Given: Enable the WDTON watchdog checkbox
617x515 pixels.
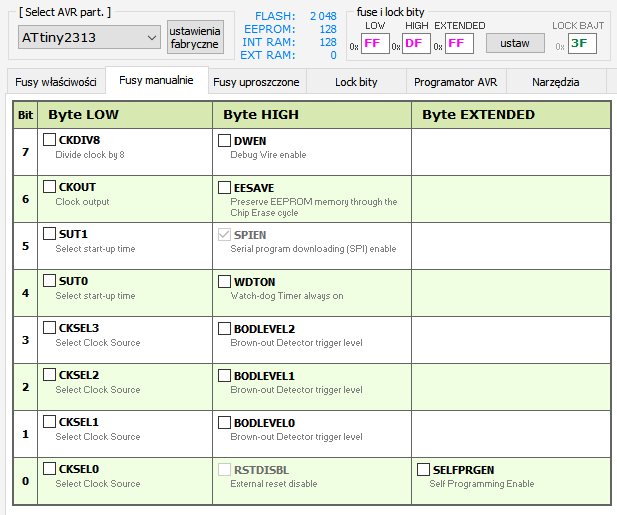Looking at the screenshot, I should pyautogui.click(x=224, y=281).
